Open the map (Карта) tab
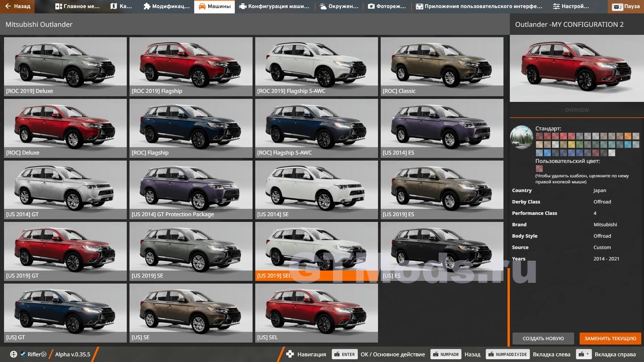The image size is (644, 362). 121,7
